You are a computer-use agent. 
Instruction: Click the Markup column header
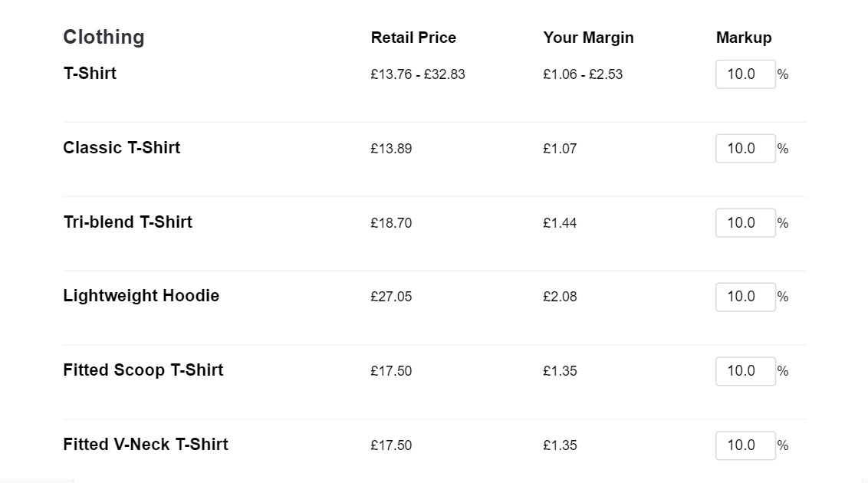click(x=744, y=38)
